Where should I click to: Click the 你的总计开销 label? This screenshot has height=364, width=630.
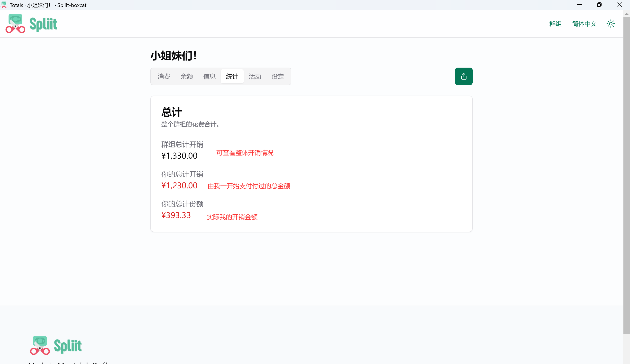pos(182,174)
